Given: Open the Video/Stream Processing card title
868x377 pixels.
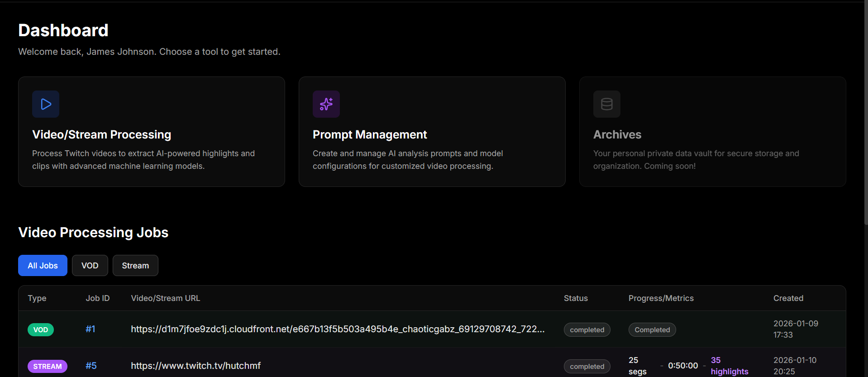Looking at the screenshot, I should 101,134.
